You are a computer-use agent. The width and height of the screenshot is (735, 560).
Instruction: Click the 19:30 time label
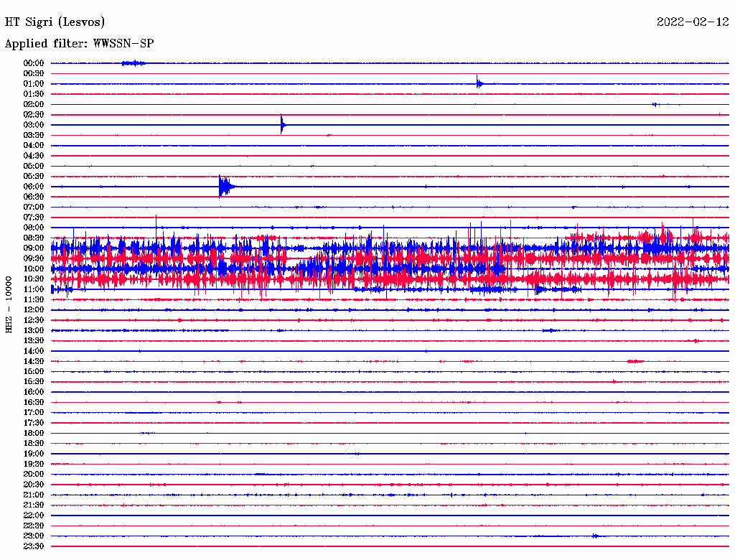pos(34,465)
